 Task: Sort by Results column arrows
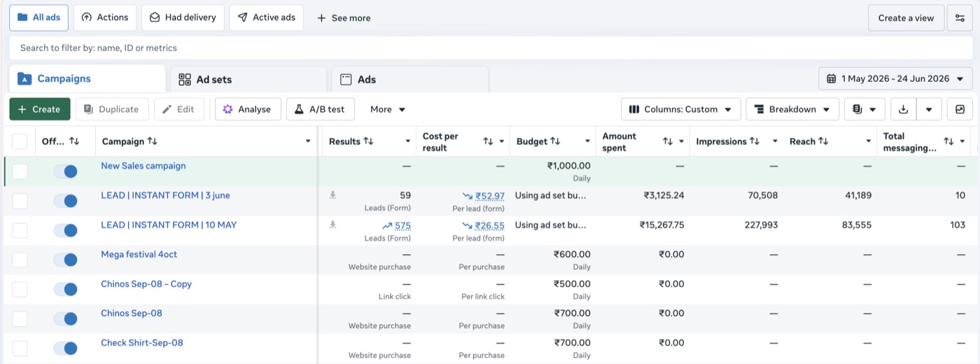pos(367,141)
